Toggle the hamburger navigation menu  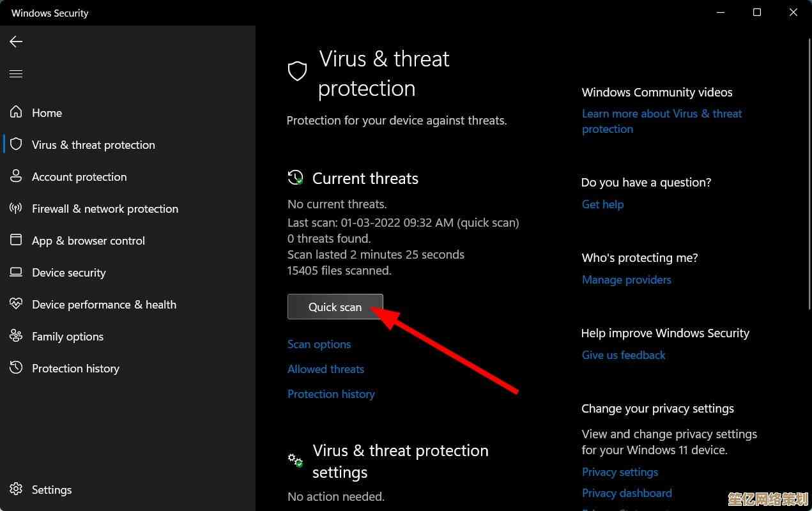(16, 74)
